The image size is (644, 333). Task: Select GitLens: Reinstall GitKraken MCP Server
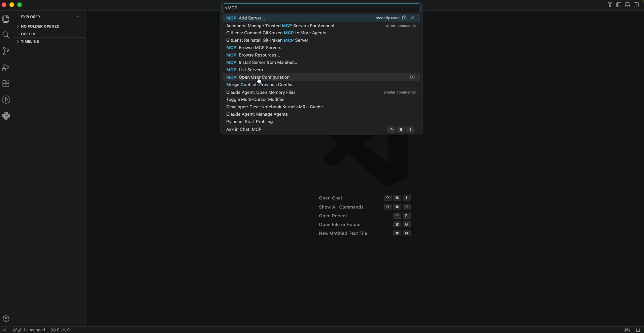click(321, 40)
